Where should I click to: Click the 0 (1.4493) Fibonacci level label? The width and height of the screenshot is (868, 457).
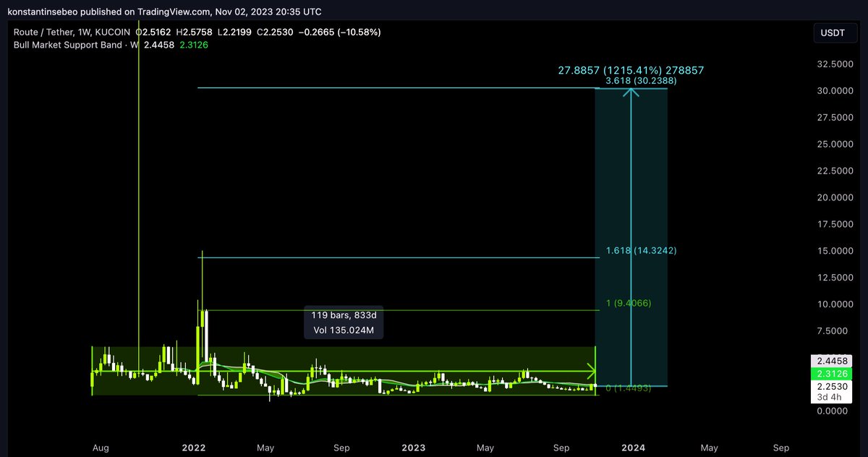(629, 388)
